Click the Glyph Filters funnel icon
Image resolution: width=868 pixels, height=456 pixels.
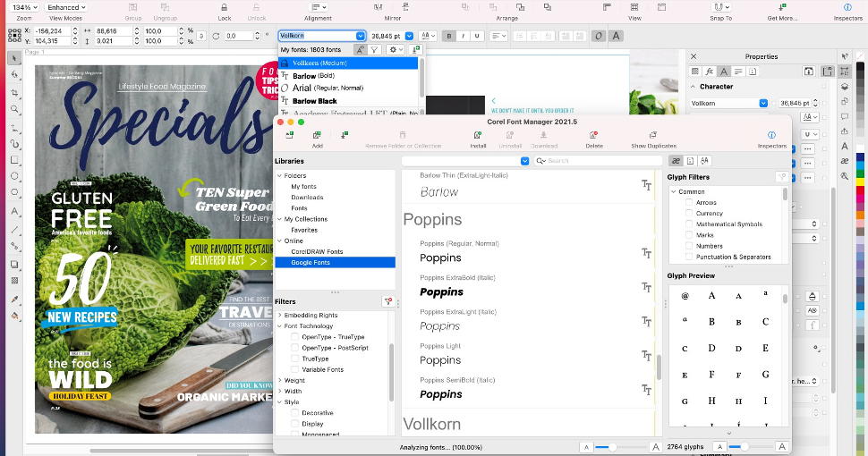pyautogui.click(x=781, y=177)
